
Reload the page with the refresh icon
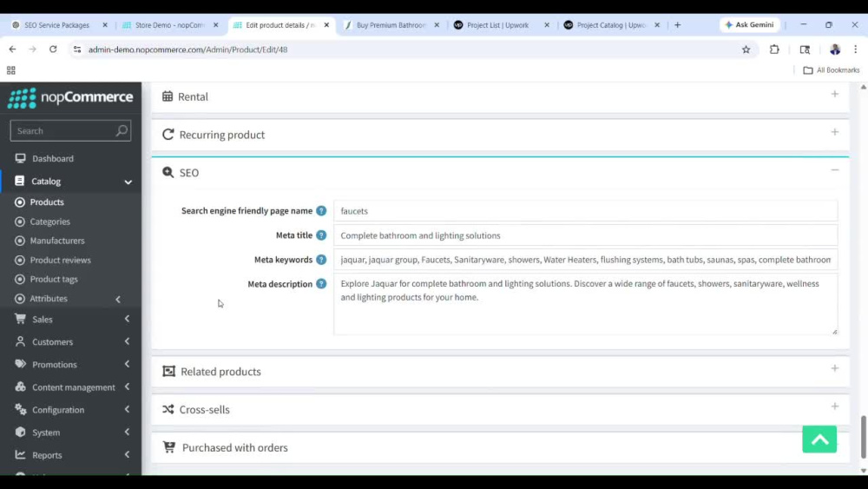tap(53, 50)
